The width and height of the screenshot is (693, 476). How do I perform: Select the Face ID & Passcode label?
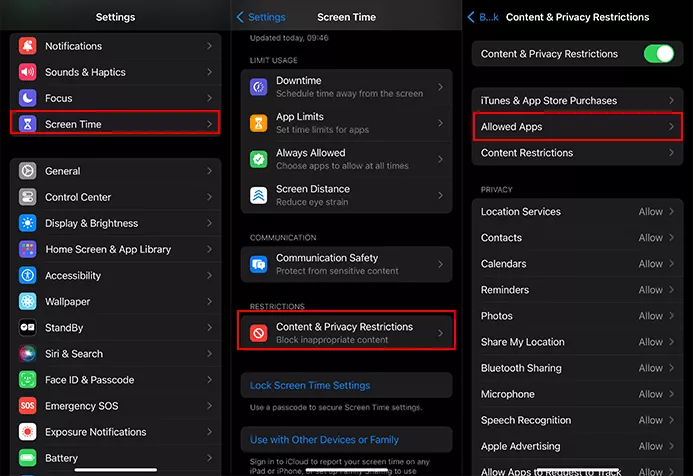[90, 380]
